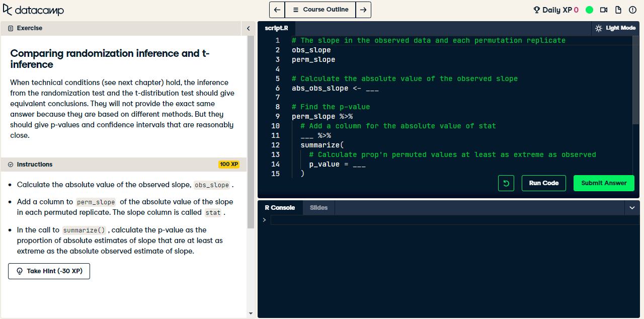Click the green status indicator dot
The image size is (644, 319).
(589, 10)
